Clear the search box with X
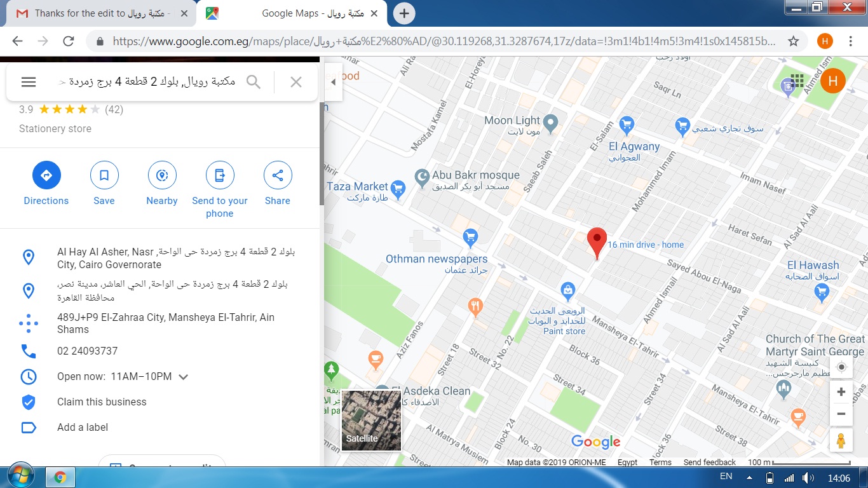Viewport: 868px width, 488px height. (295, 81)
